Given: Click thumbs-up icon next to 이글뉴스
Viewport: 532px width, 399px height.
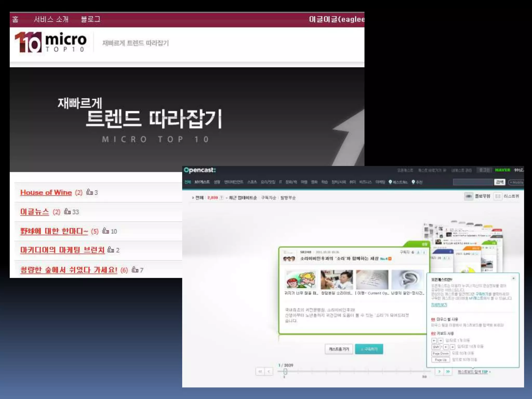Looking at the screenshot, I should [x=67, y=211].
